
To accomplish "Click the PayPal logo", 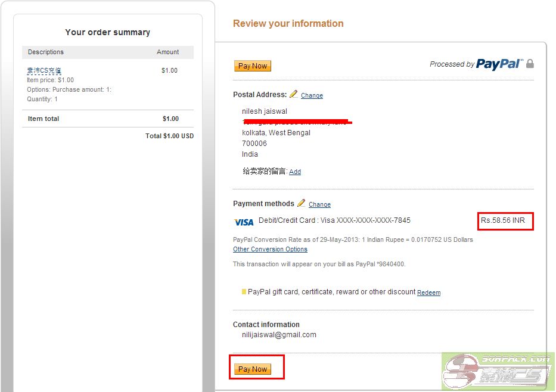I will click(x=499, y=64).
